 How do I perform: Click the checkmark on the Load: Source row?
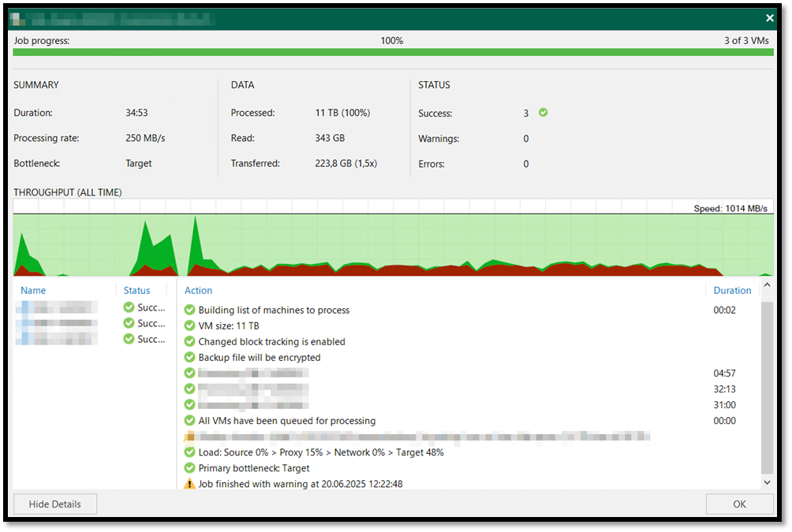(189, 452)
